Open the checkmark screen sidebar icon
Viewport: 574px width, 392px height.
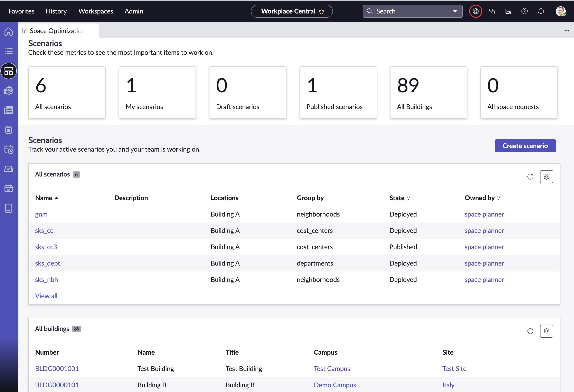point(9,169)
